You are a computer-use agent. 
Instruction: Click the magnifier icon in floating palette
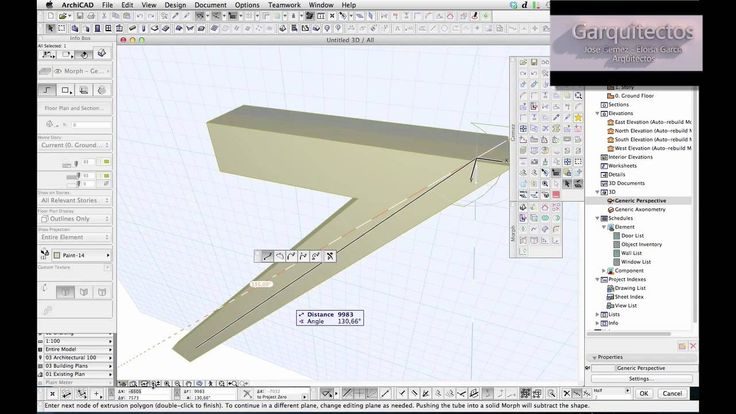[578, 96]
